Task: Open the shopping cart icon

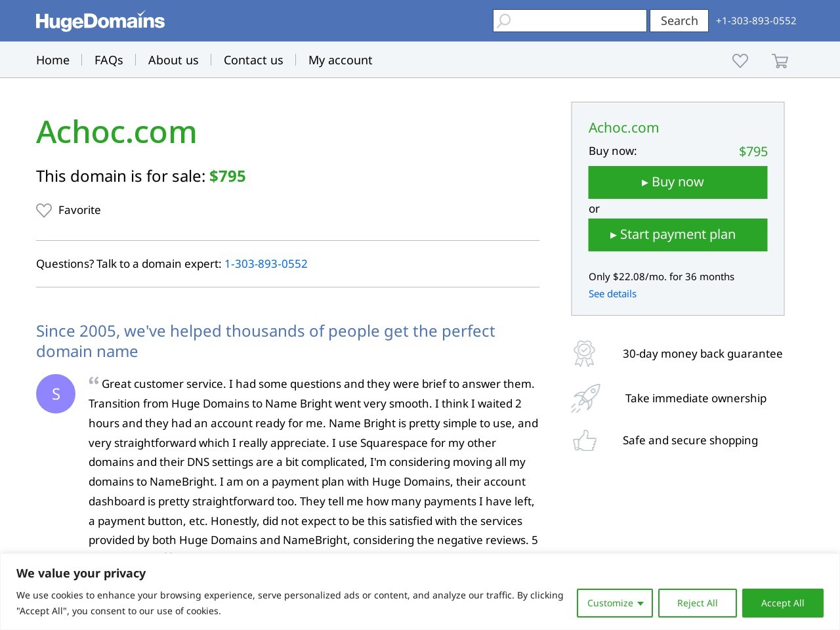Action: [x=780, y=61]
